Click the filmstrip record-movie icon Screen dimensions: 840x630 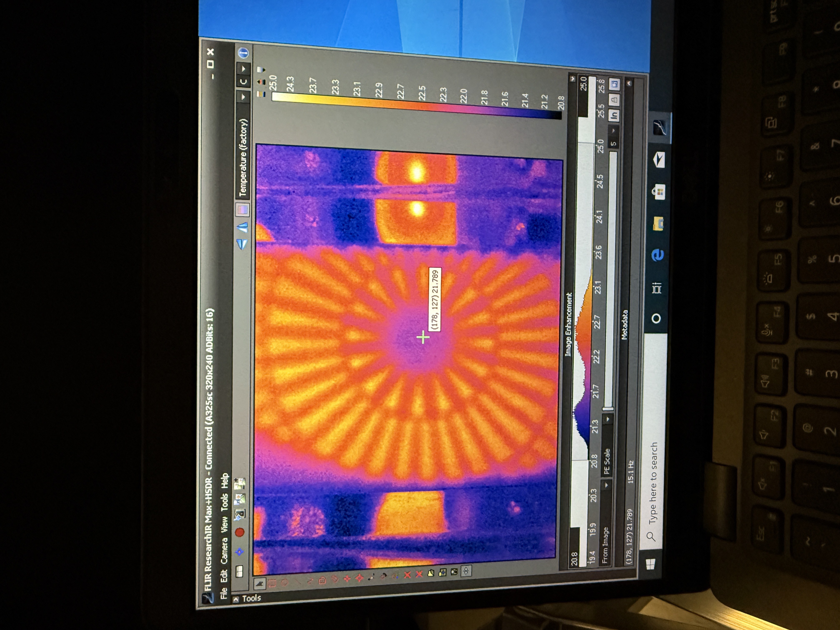(x=240, y=515)
